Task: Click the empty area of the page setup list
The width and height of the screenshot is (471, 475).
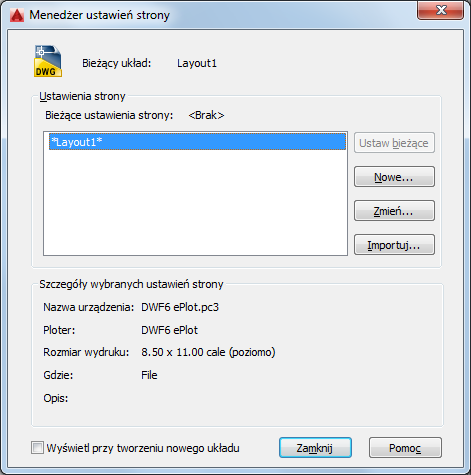Action: [195, 203]
